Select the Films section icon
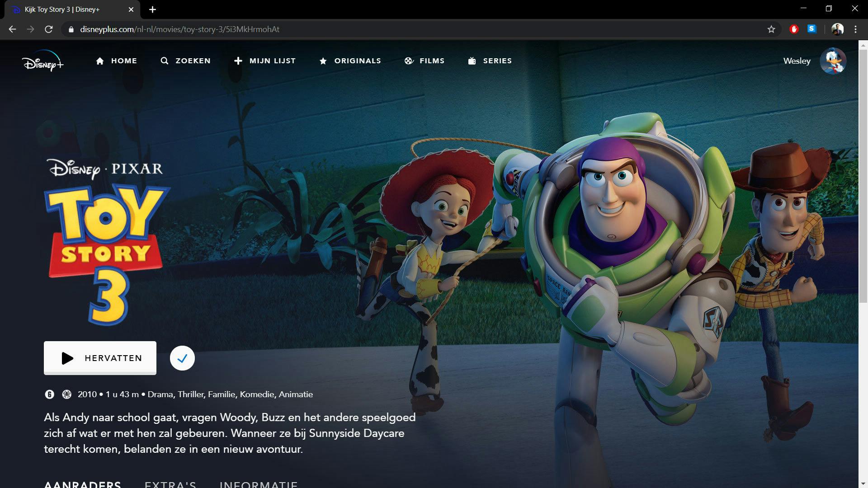The image size is (868, 488). pyautogui.click(x=409, y=61)
